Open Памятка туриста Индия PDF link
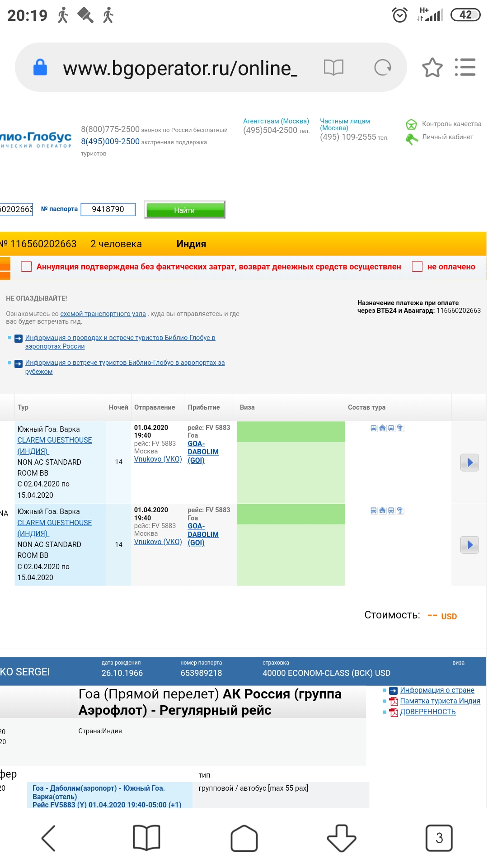 point(440,701)
